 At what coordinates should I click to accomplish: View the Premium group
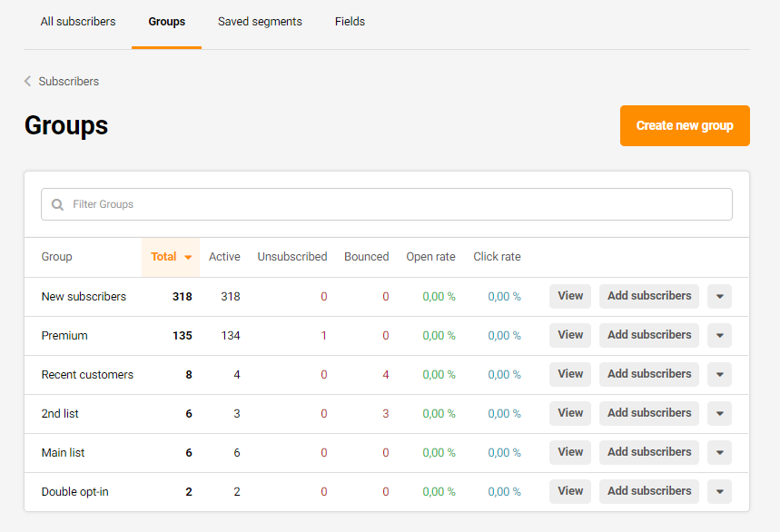point(569,335)
